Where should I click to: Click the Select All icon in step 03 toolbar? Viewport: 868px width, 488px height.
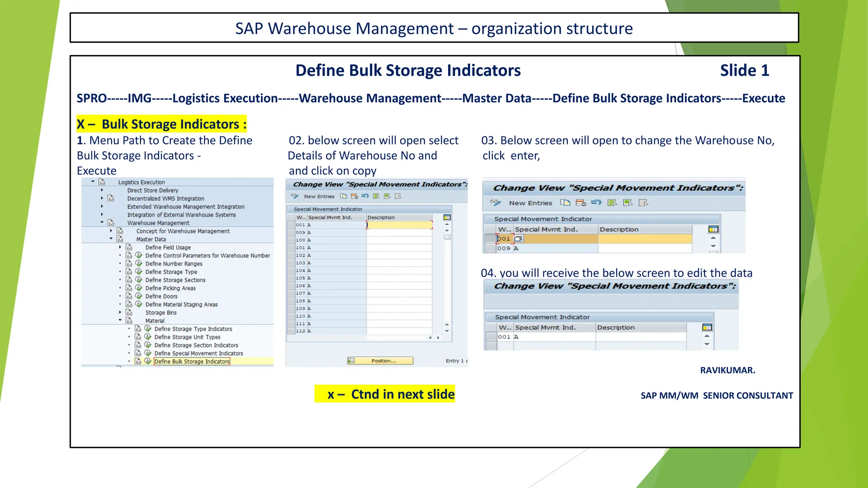[x=612, y=203]
